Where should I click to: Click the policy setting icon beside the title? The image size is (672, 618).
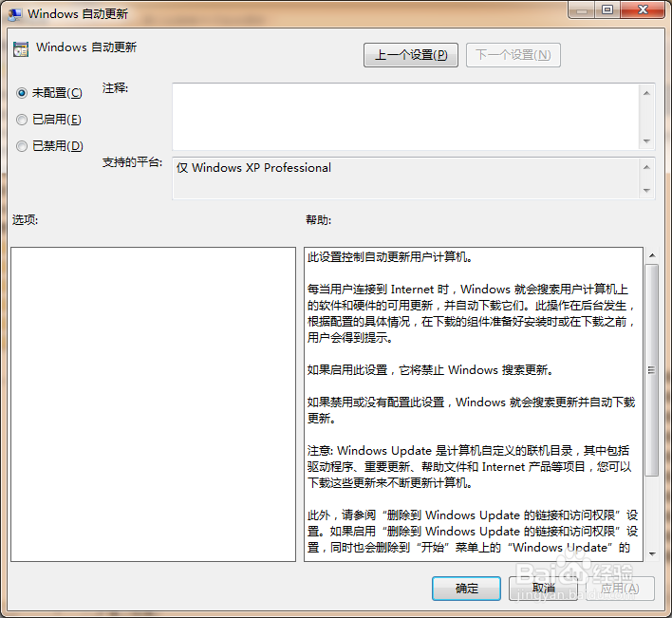pos(21,49)
